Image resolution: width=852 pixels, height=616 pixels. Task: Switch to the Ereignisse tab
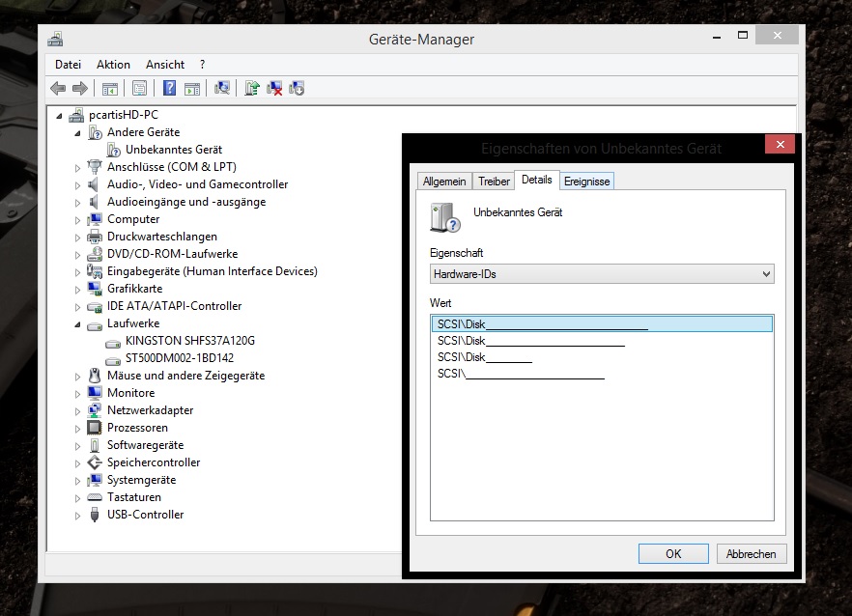587,182
